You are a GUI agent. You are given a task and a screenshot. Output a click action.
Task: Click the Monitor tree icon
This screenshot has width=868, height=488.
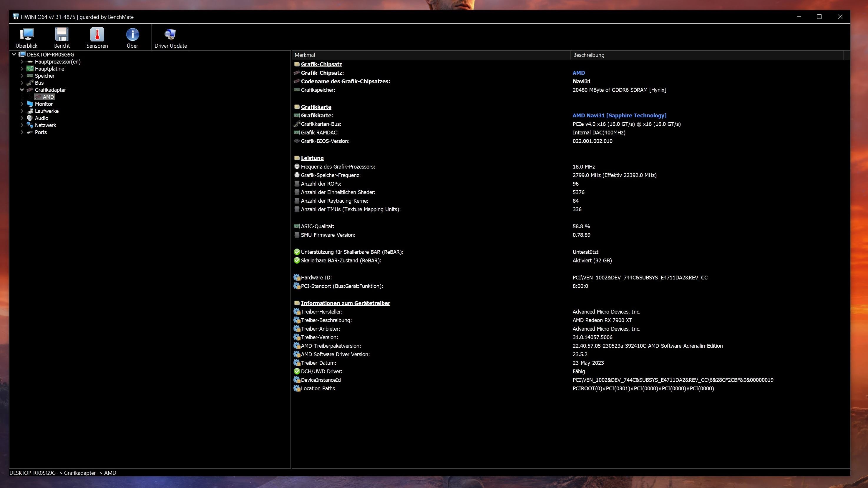[30, 104]
